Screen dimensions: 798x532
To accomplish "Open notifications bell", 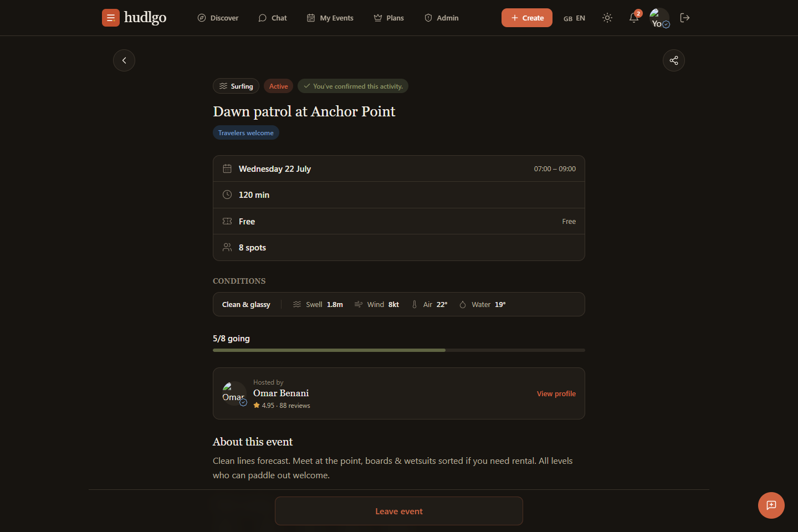I will click(x=634, y=18).
